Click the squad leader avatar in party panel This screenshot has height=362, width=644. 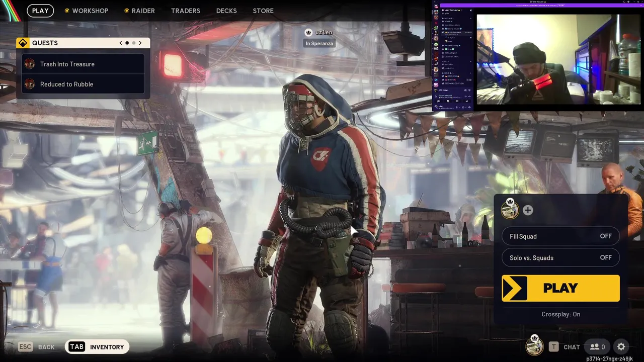pos(510,209)
